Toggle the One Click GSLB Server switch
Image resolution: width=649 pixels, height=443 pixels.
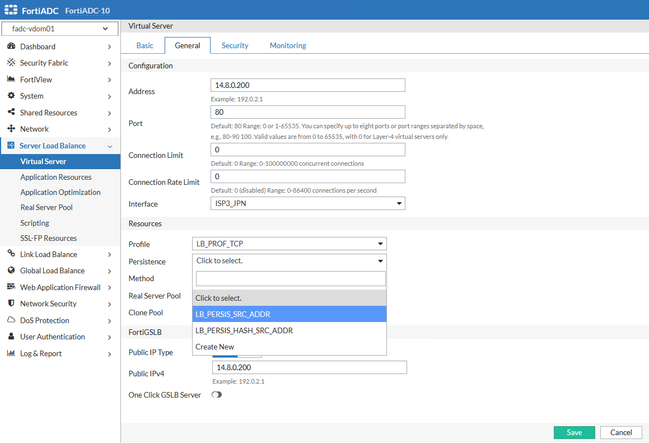[216, 395]
